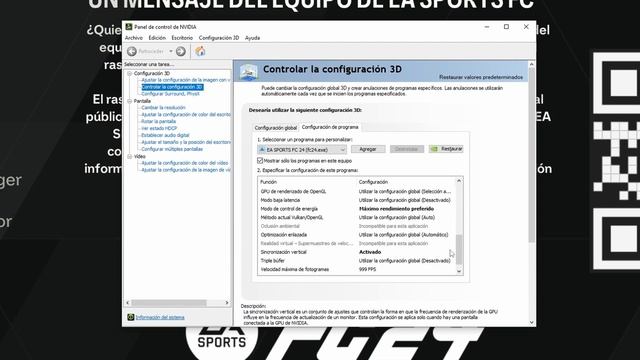This screenshot has width=640, height=360.
Task: Click the 3D settings header icon
Action: click(249, 71)
